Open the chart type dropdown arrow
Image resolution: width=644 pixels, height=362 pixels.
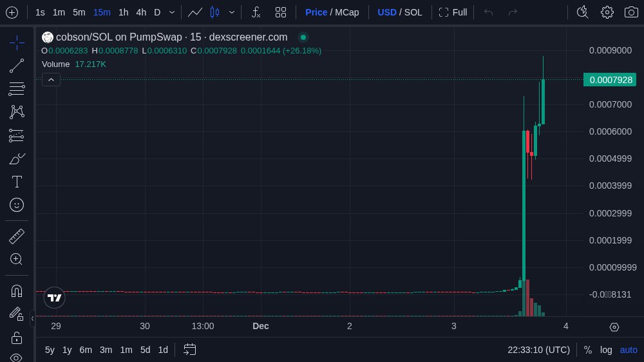tap(232, 12)
